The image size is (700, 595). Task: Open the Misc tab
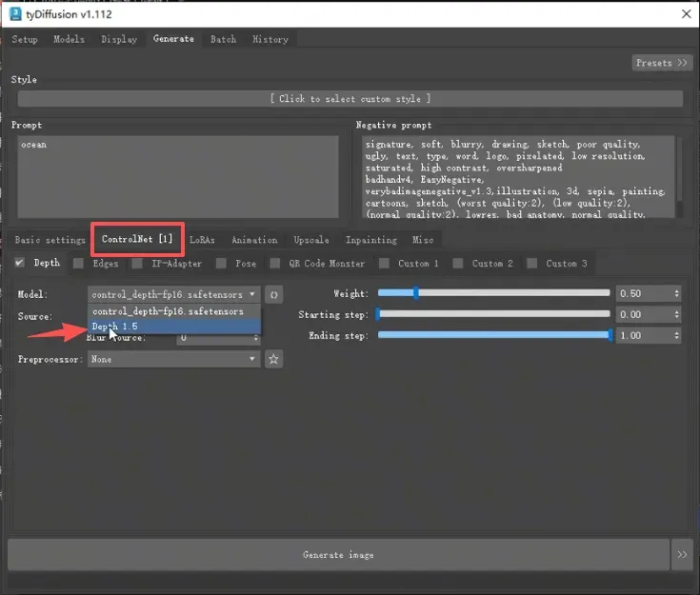(x=422, y=240)
